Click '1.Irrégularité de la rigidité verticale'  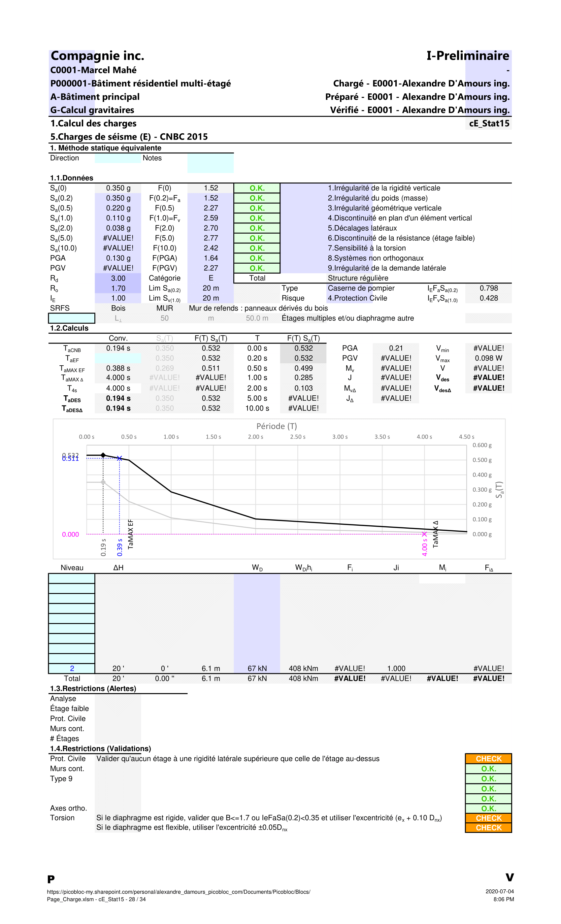click(x=384, y=188)
